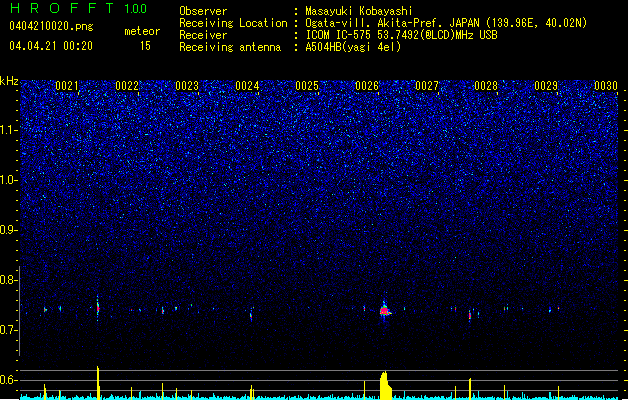629x400 pixels.
Task: Click the kHz axis unit label
Action: 9,81
